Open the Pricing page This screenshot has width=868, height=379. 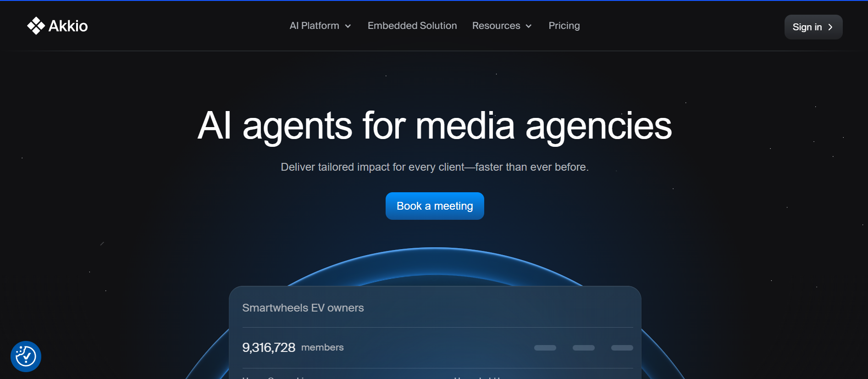pyautogui.click(x=564, y=26)
